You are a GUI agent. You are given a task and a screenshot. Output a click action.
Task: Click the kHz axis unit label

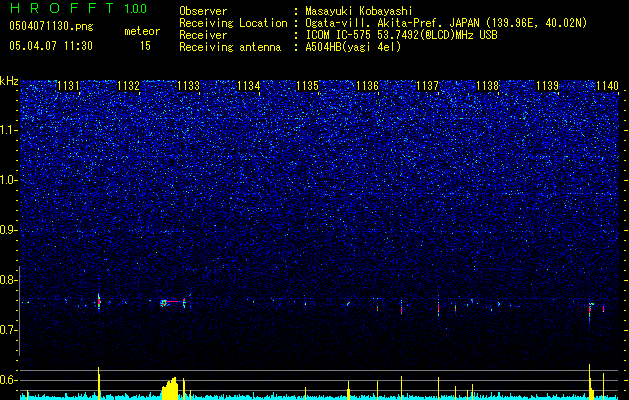click(x=9, y=81)
